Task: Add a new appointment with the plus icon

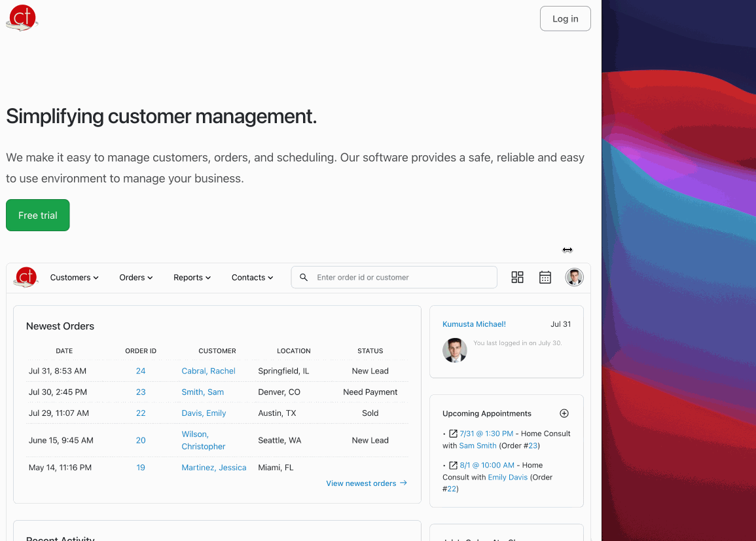Action: point(564,413)
